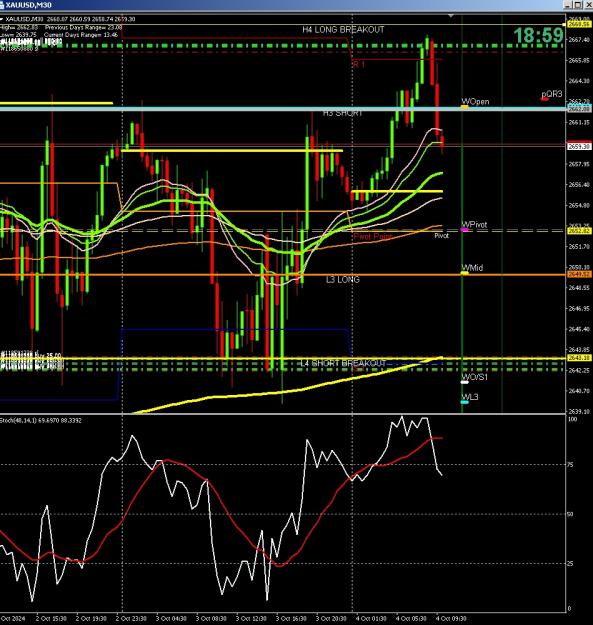
Task: Click the current price tag 2659.30
Action: pos(579,146)
